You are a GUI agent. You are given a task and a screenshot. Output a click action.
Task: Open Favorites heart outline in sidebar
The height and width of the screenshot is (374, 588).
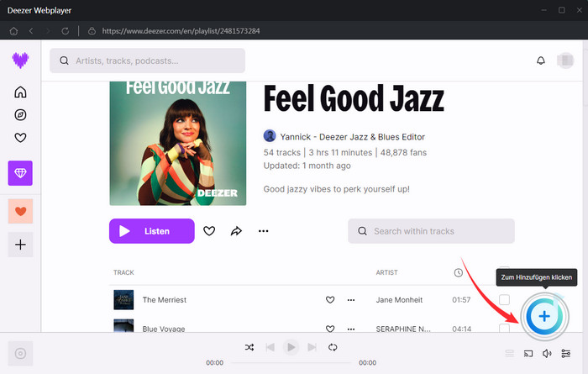coord(20,138)
